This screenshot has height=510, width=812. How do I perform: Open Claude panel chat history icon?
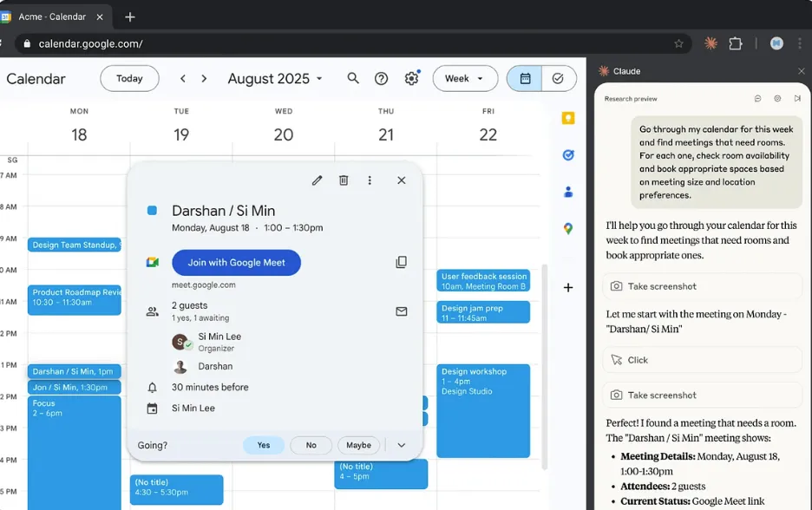point(757,98)
